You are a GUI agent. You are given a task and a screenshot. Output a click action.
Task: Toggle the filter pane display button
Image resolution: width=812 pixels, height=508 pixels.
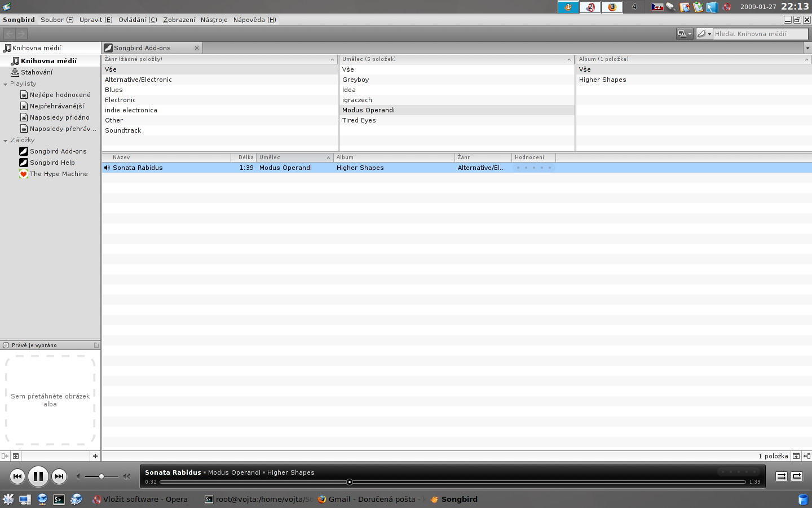tap(796, 456)
